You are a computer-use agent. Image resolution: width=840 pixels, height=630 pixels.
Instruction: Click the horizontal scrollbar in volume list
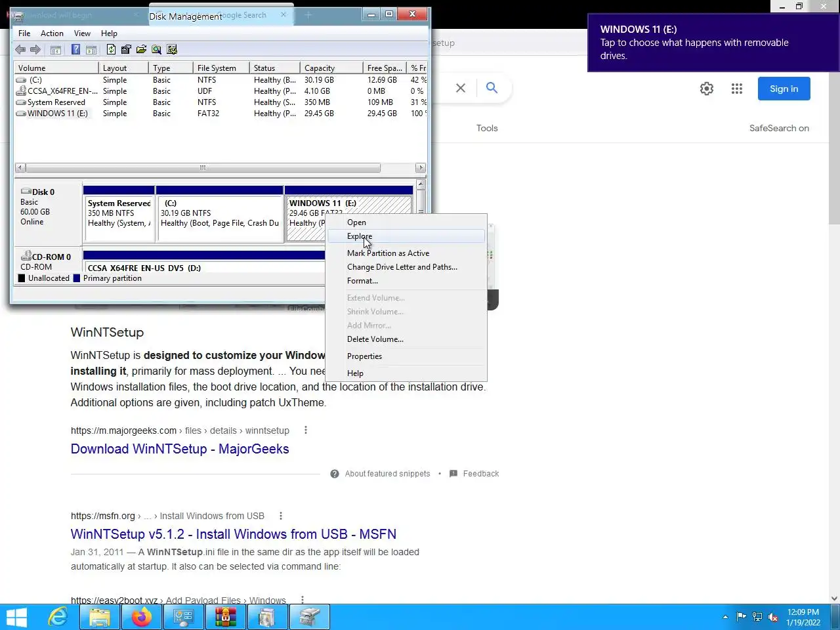coord(203,168)
